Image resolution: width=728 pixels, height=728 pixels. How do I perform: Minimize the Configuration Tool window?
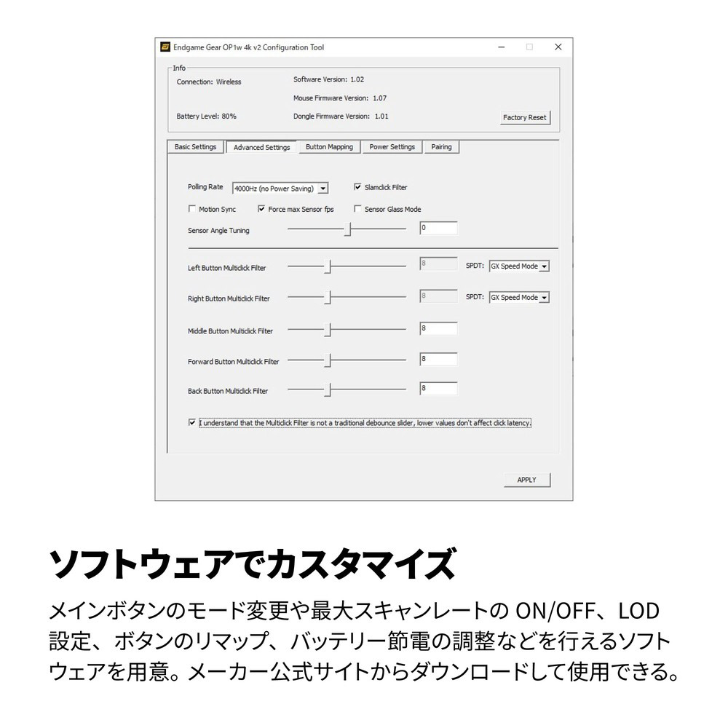[x=501, y=47]
